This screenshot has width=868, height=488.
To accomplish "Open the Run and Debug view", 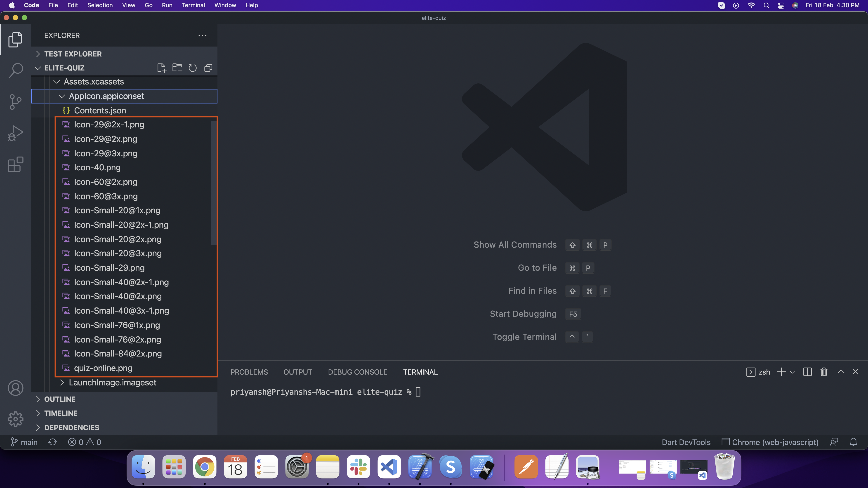I will click(16, 133).
